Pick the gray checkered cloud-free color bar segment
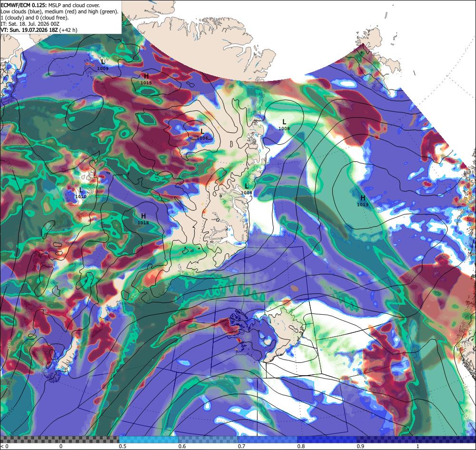 coord(59,440)
